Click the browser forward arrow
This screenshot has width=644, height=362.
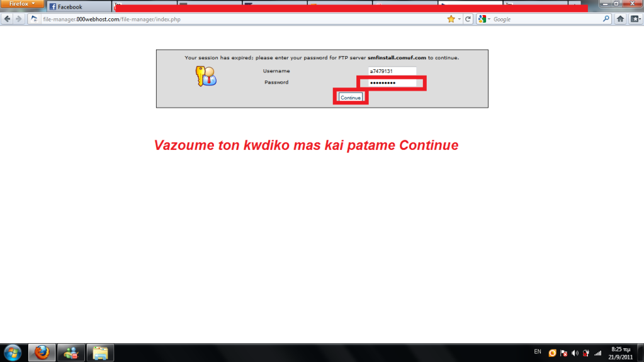[x=18, y=19]
